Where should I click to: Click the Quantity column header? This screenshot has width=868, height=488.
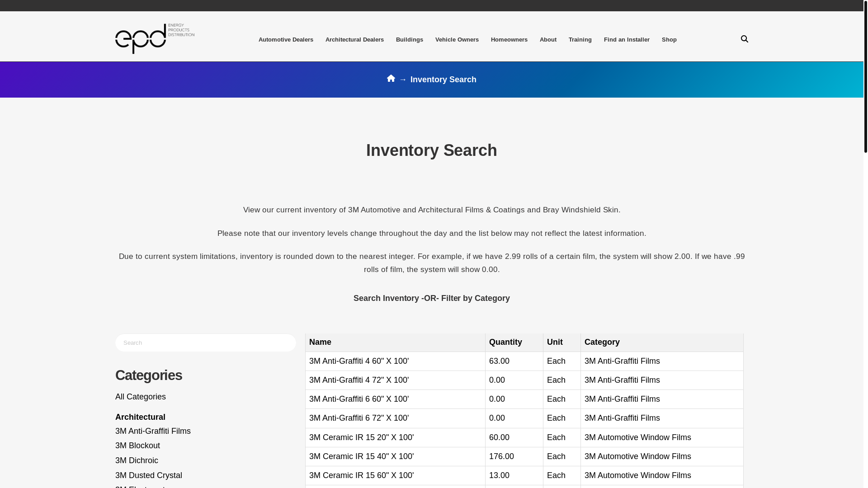514,342
